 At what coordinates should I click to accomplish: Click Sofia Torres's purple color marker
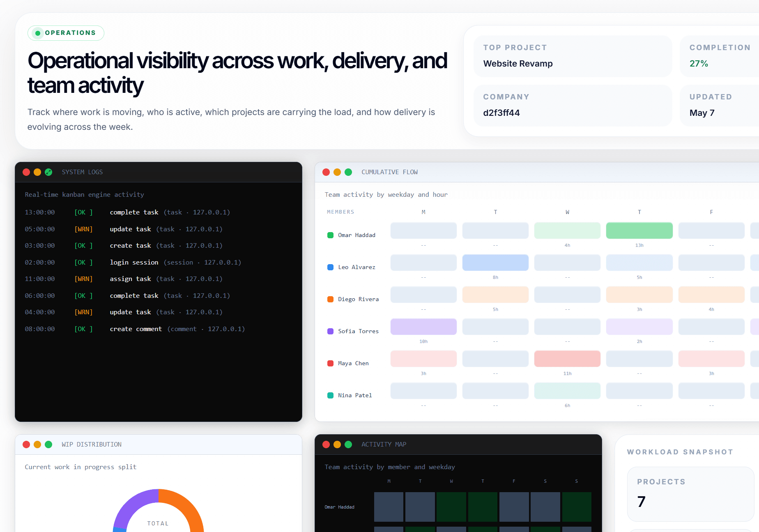330,331
